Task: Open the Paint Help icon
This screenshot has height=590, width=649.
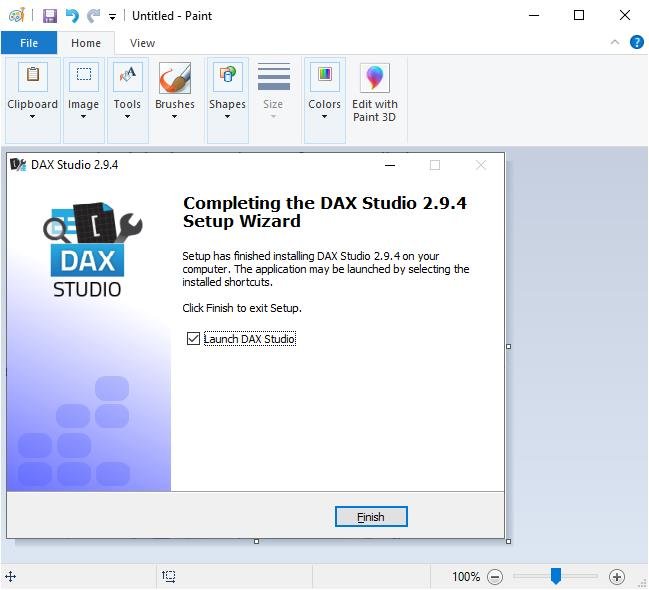Action: [x=636, y=43]
